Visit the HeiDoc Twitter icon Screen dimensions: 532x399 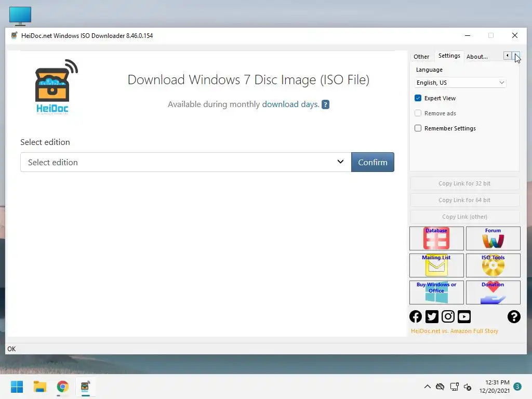click(432, 316)
